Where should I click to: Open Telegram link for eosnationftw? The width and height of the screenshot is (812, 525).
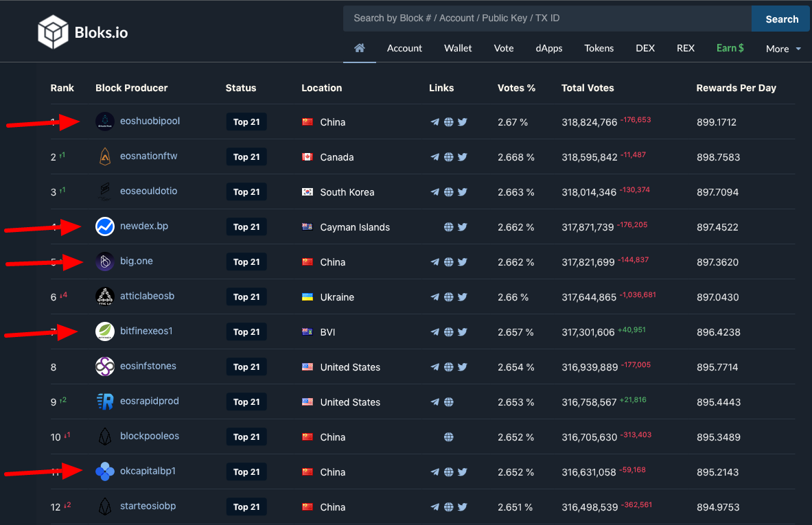(435, 157)
